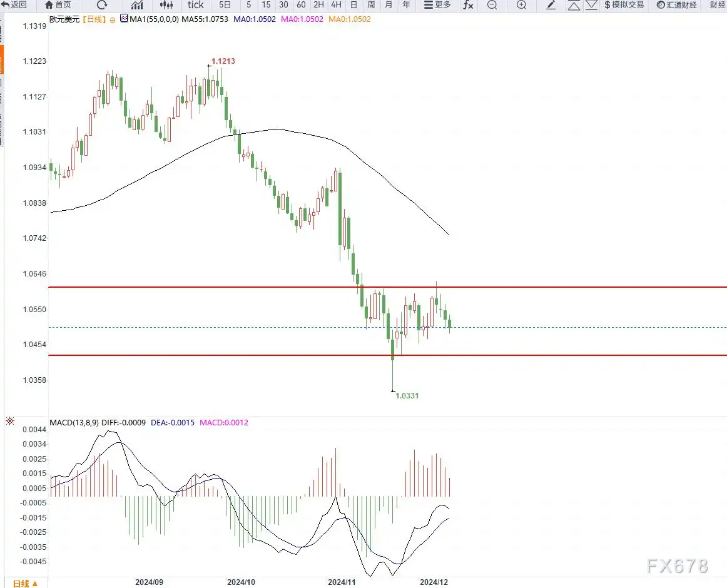The image size is (727, 588).
Task: Click the 2024/10 date axis label
Action: (x=241, y=582)
